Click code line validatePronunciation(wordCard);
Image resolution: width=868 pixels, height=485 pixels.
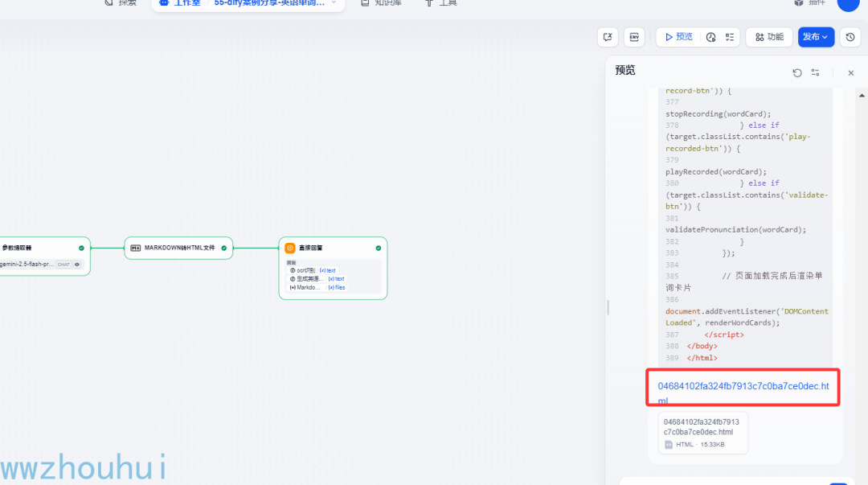click(735, 229)
